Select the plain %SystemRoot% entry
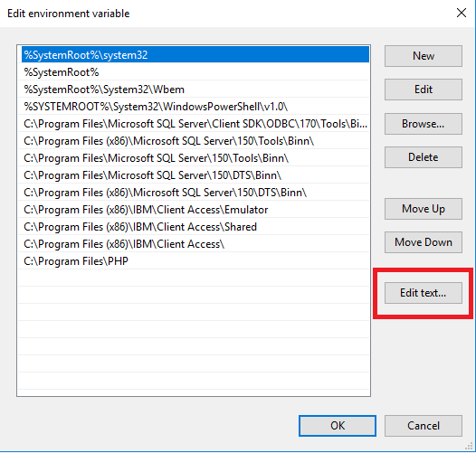The width and height of the screenshot is (476, 453). click(x=195, y=72)
